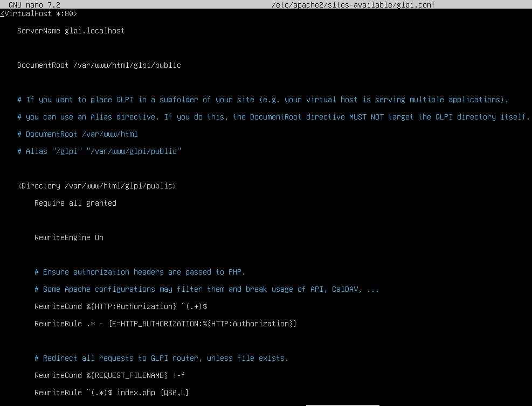Screen dimensions: 532x406
Task: Click the commented DocumentRoot /var/www/html line
Action: [x=77, y=134]
